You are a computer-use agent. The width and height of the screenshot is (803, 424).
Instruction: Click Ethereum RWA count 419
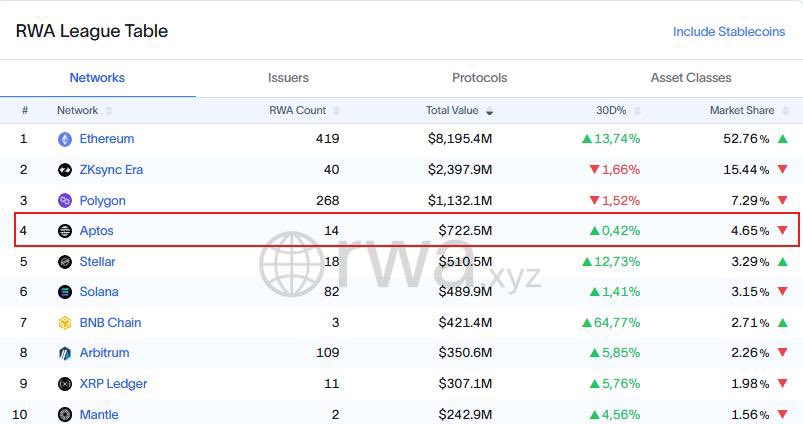pos(328,139)
